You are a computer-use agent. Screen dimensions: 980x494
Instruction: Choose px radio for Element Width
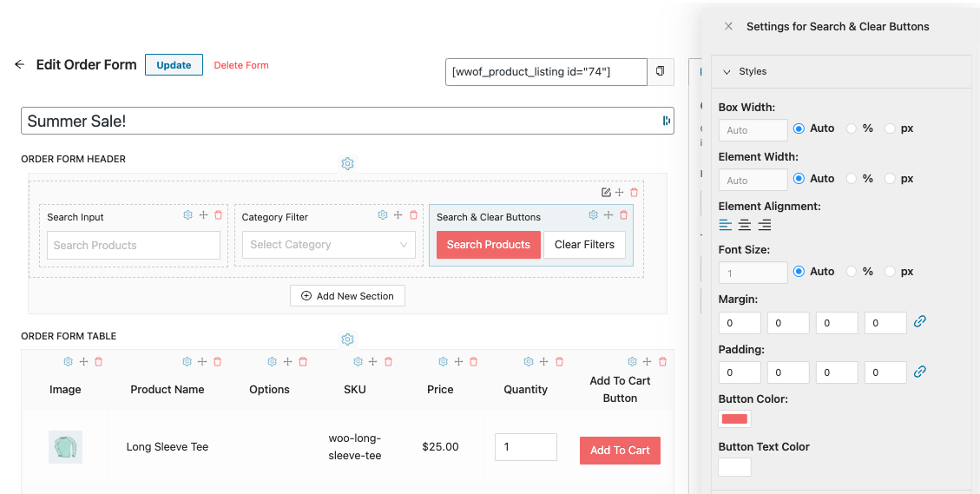tap(890, 179)
